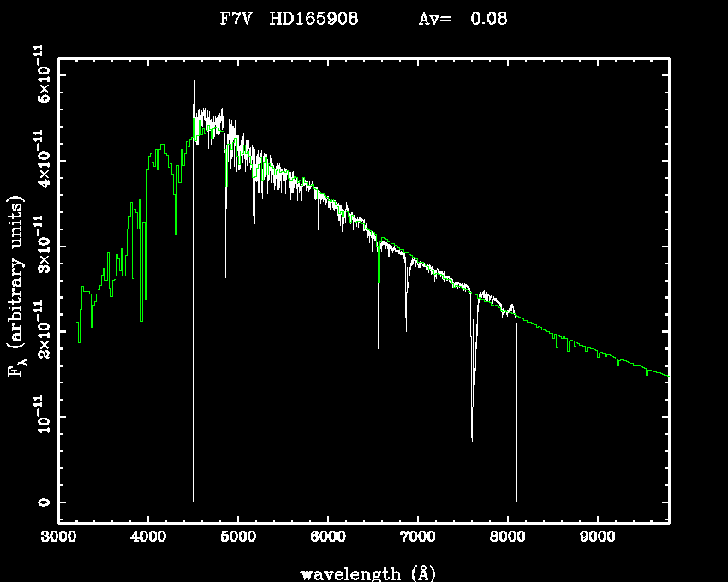Click the Fλ (arbitrary units) y-axis label
Viewport: 728px width, 582px height.
point(17,286)
